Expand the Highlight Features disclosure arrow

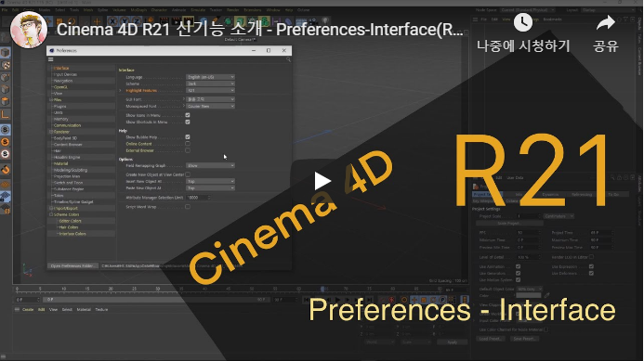tap(120, 90)
